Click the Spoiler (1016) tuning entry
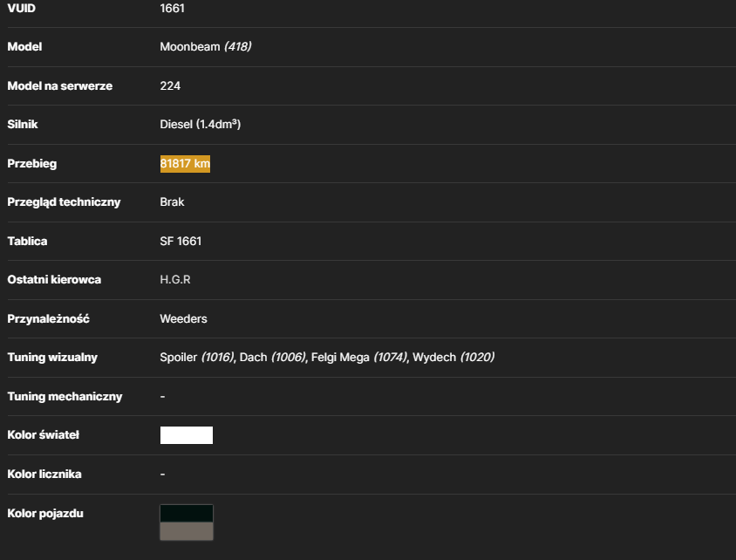 click(x=197, y=358)
